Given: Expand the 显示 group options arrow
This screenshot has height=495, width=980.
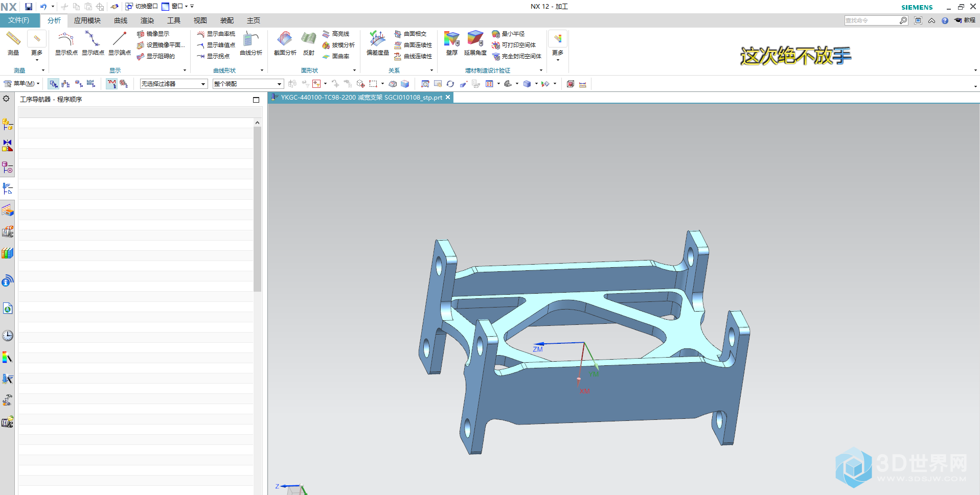Looking at the screenshot, I should click(185, 70).
